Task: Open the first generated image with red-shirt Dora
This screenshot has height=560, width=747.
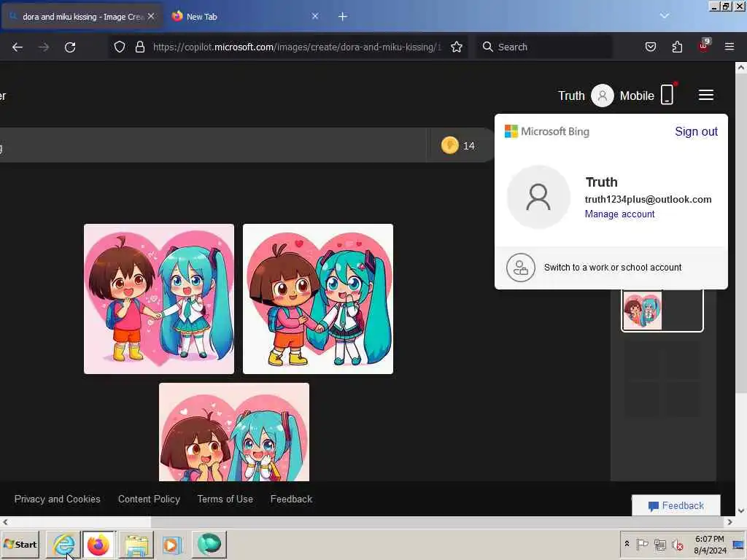Action: (x=158, y=299)
